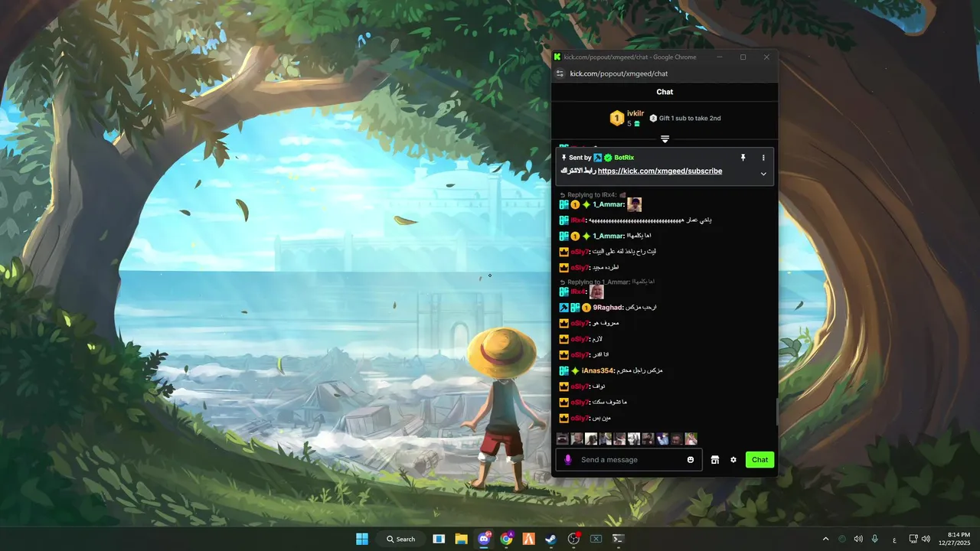This screenshot has height=551, width=980.
Task: Open the kick.com/xmgeed/subscribe link
Action: click(x=660, y=171)
